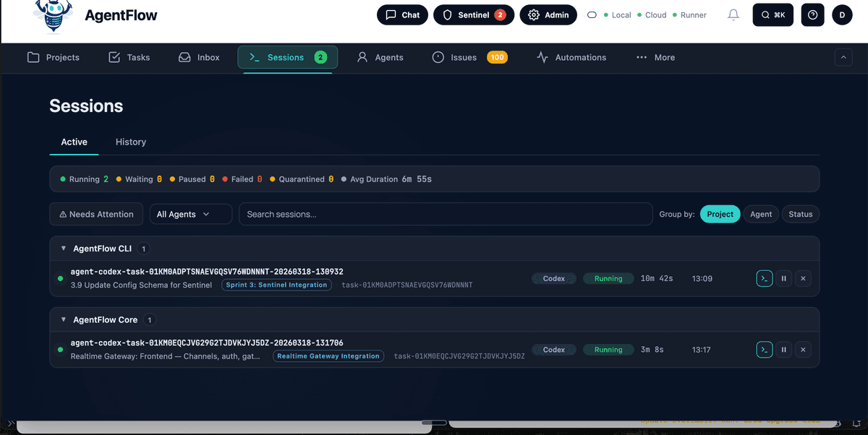868x435 pixels.
Task: Terminate the AgentFlow Core session
Action: pos(803,350)
